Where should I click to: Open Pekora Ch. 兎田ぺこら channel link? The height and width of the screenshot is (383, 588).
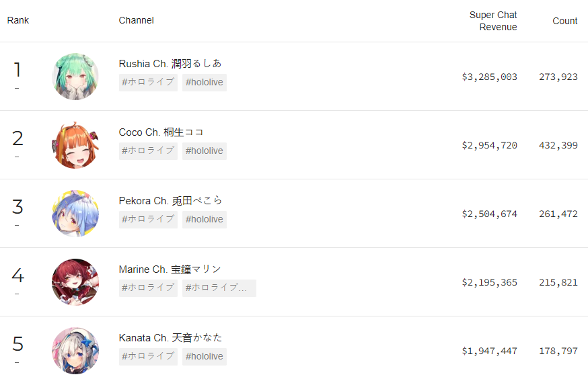170,200
